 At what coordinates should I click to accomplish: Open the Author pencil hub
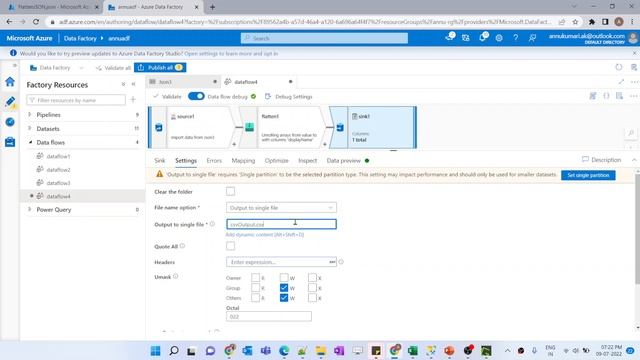[10, 102]
